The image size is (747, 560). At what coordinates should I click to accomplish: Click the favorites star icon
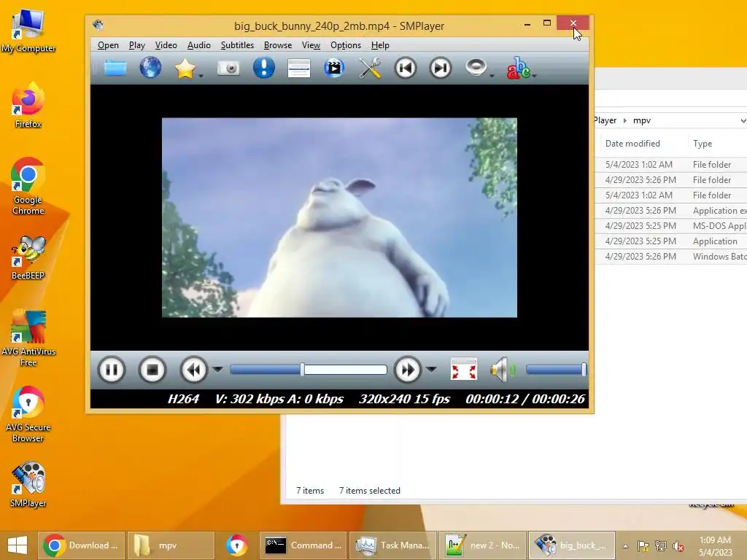point(185,68)
